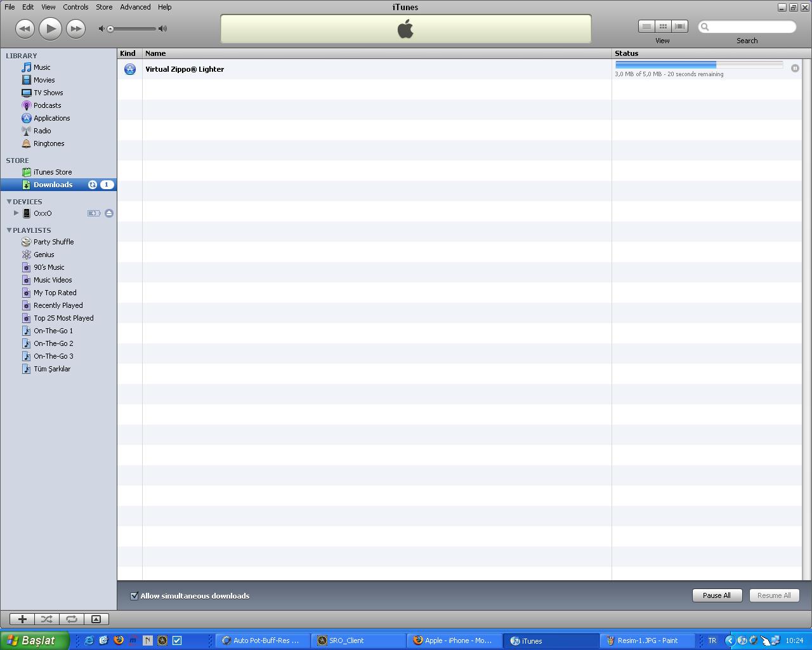Mute using the low-volume speaker icon
Image resolution: width=812 pixels, height=650 pixels.
coord(101,29)
